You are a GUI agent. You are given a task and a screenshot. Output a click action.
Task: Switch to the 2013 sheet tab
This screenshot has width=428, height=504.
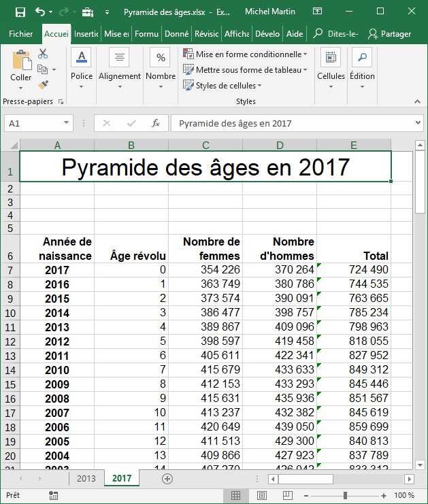click(86, 479)
